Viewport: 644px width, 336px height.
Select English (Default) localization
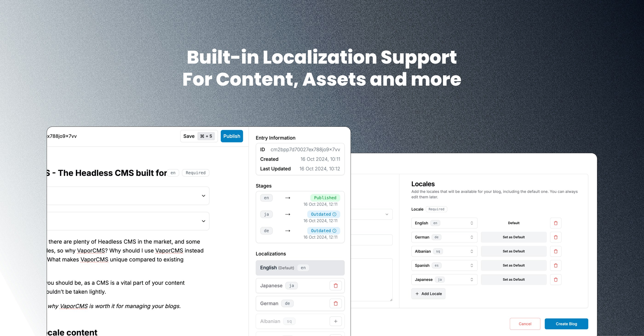300,268
